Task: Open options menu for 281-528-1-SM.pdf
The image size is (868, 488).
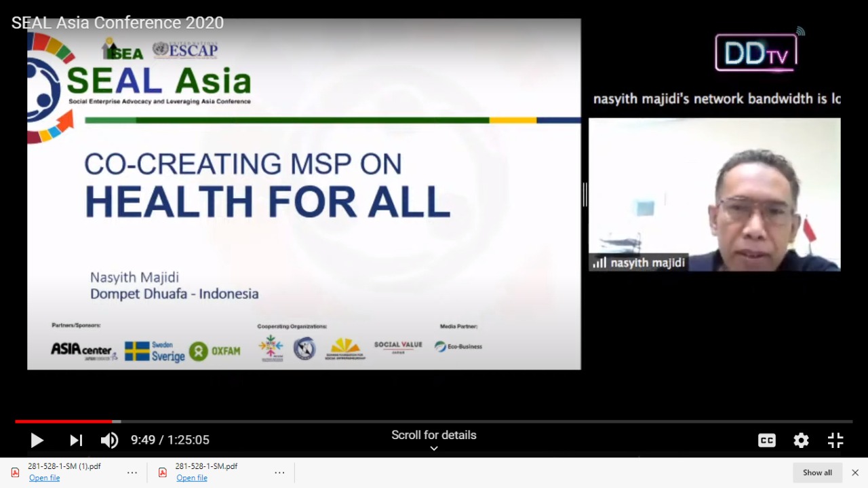Action: point(279,472)
